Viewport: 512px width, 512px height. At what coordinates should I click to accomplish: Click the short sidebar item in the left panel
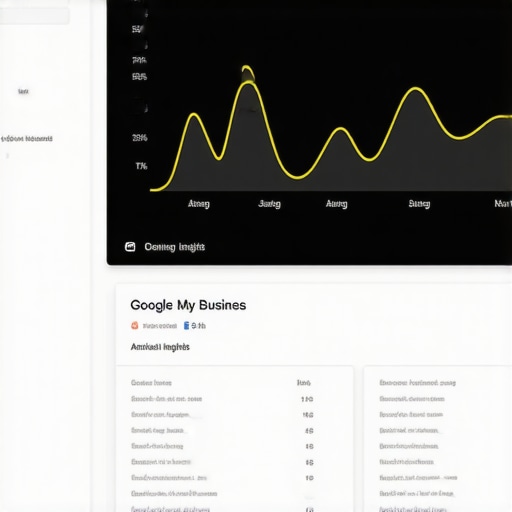[23, 91]
